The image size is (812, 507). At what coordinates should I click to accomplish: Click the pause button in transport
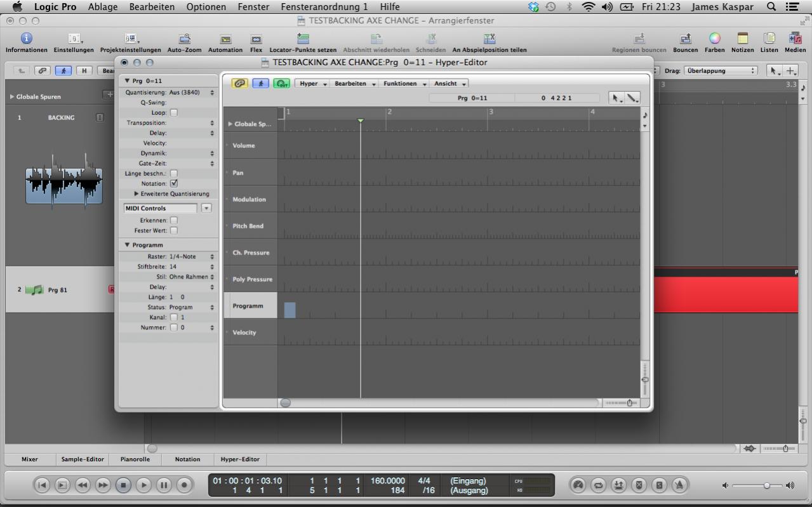164,485
